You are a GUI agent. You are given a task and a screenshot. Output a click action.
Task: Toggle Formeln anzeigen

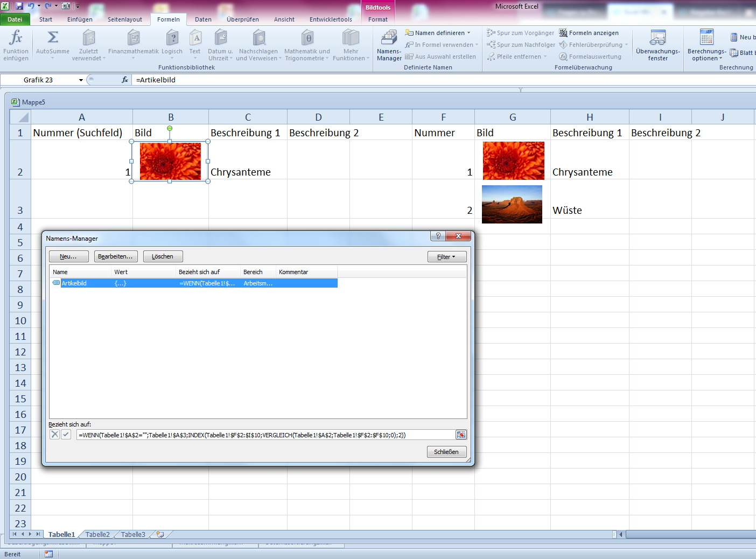[x=590, y=32]
